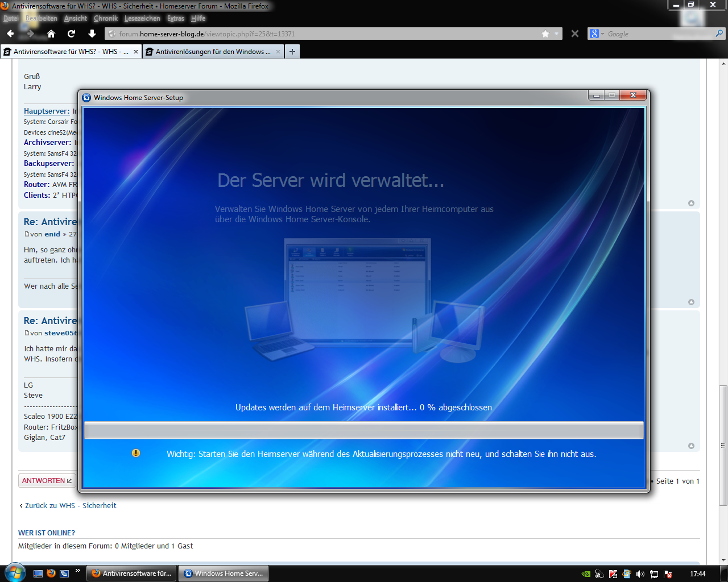Stop loading with the X icon beside address bar
This screenshot has height=582, width=728.
(575, 34)
